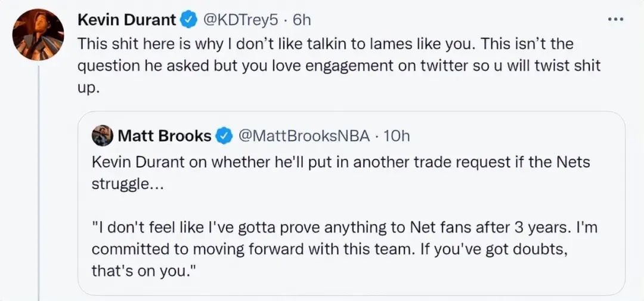Click the vertical thread line below the avatar
Image resolution: width=644 pixels, height=301 pixels.
click(39, 179)
